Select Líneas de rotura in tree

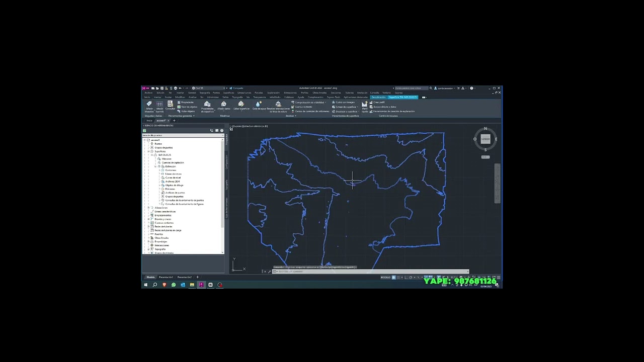(x=173, y=174)
